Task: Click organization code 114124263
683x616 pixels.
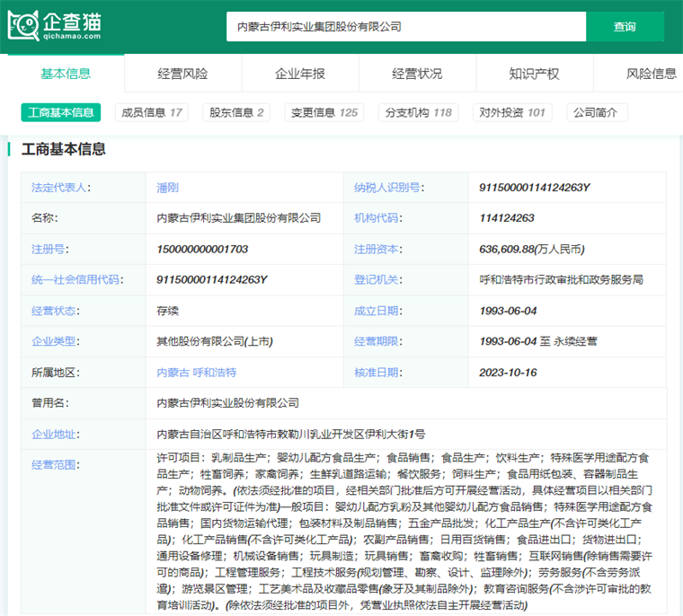Action: (x=507, y=218)
